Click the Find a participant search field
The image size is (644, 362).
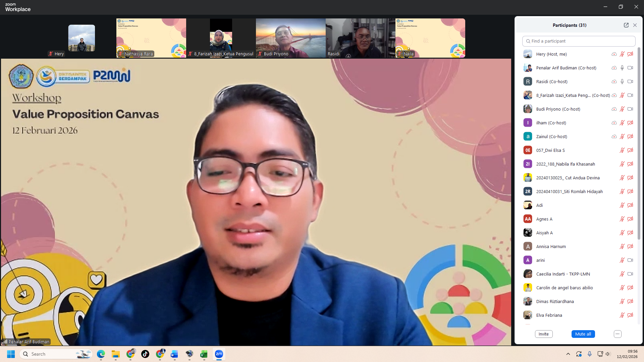click(x=579, y=41)
